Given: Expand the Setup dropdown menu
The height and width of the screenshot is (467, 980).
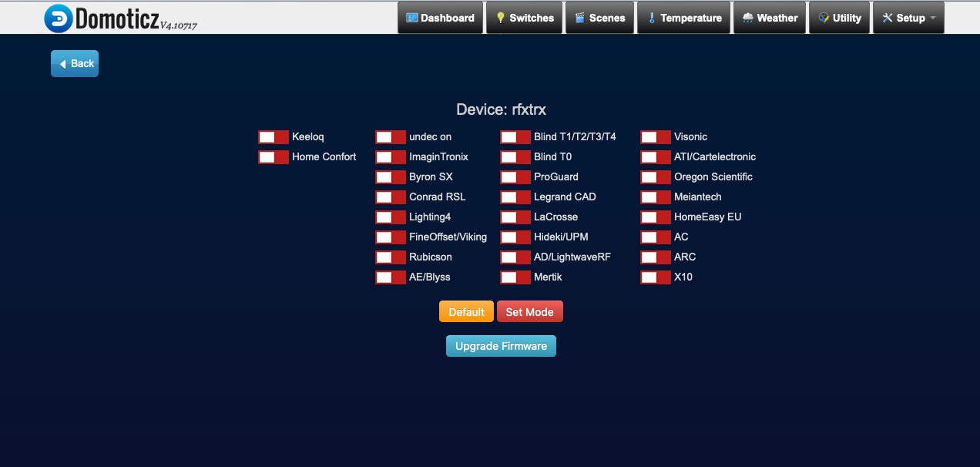Looking at the screenshot, I should 908,18.
